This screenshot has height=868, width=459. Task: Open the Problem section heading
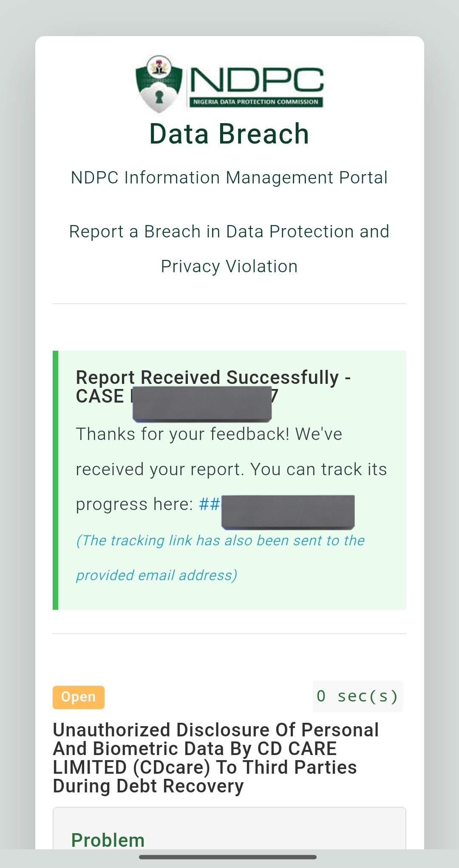(108, 840)
